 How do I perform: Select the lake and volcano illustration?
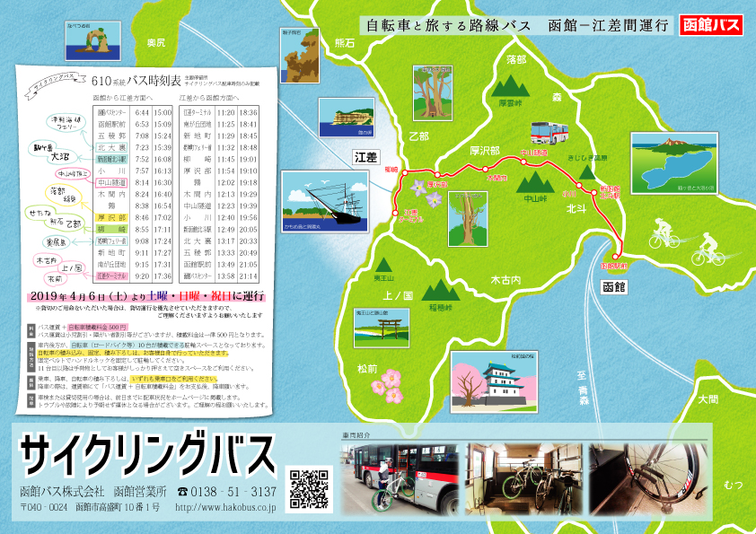pyautogui.click(x=674, y=163)
